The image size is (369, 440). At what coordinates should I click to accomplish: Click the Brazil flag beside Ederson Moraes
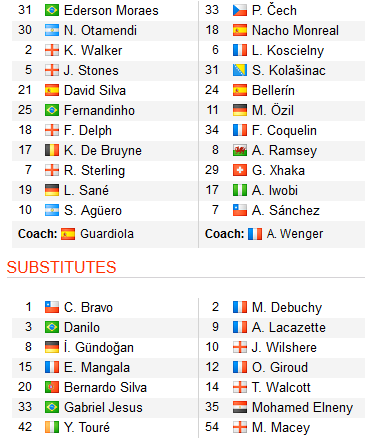52,10
